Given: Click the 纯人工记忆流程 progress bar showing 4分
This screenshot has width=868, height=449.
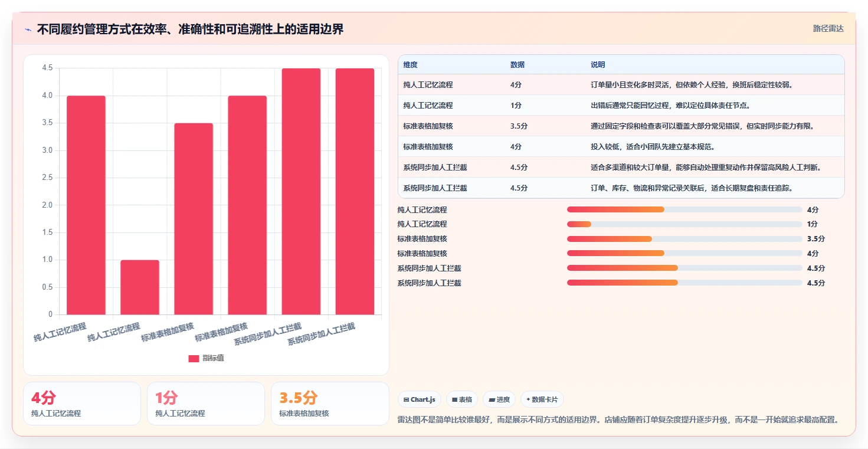Looking at the screenshot, I should point(684,209).
